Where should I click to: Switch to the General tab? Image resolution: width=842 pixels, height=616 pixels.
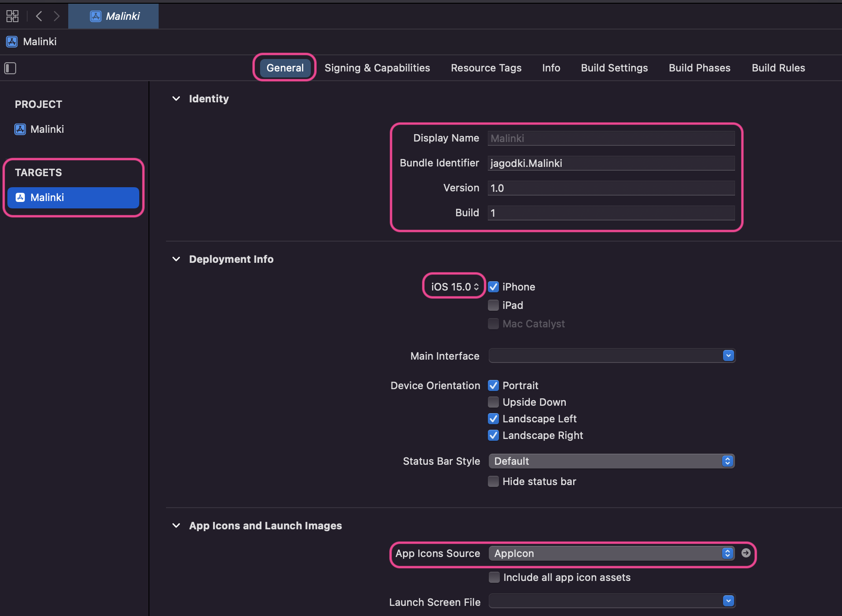coord(285,68)
